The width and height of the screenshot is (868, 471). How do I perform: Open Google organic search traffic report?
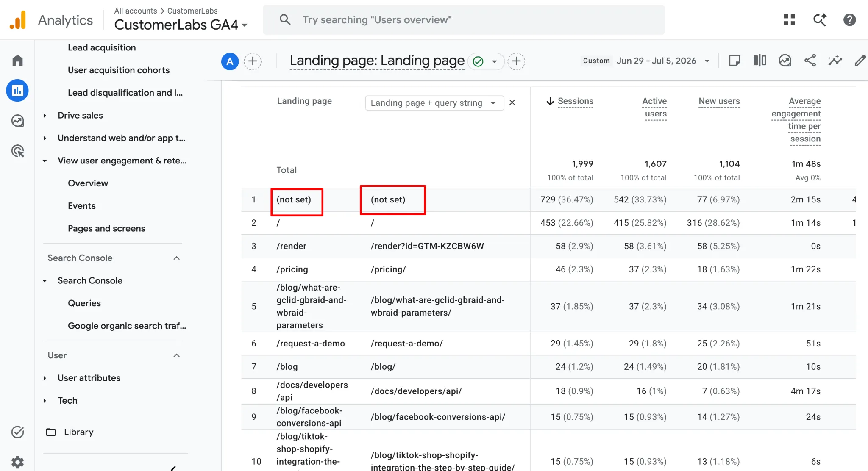click(x=127, y=326)
